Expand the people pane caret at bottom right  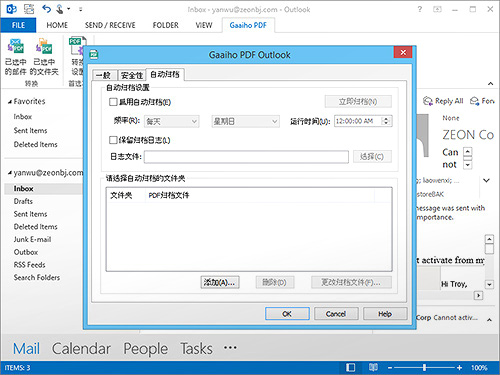(x=489, y=319)
